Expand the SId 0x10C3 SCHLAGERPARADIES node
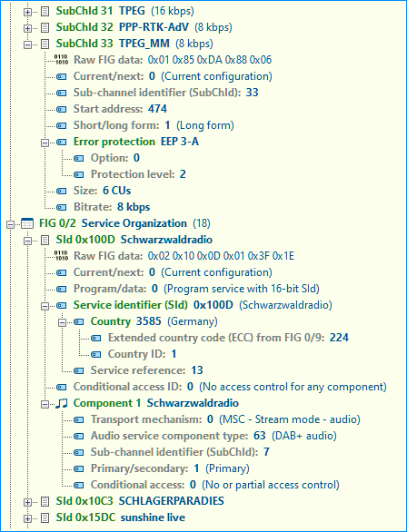The image size is (407, 532). point(27,502)
